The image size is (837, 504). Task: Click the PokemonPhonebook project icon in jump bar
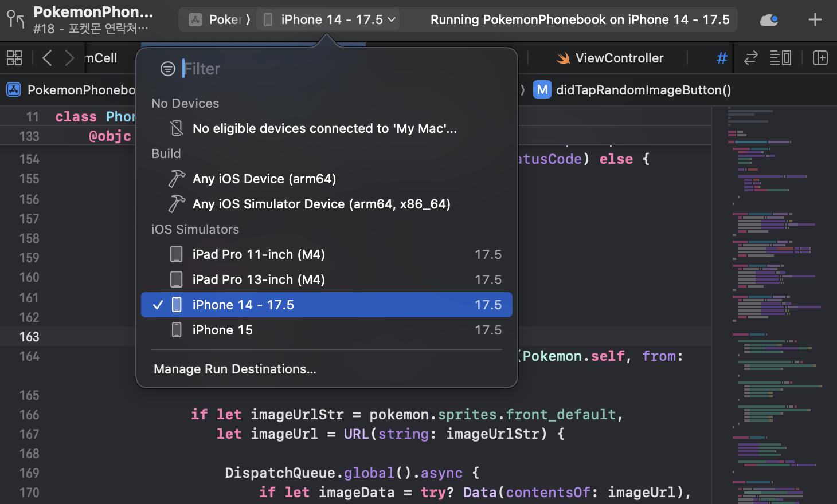[x=14, y=90]
